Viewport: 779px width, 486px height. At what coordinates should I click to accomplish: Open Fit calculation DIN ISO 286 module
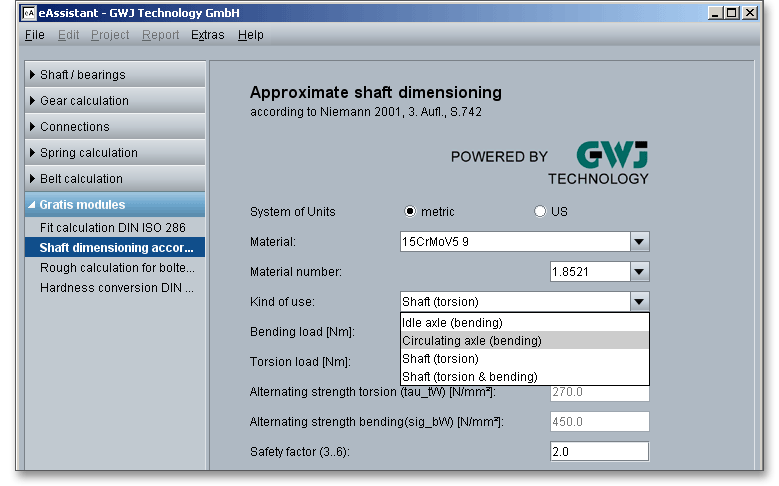(x=112, y=228)
